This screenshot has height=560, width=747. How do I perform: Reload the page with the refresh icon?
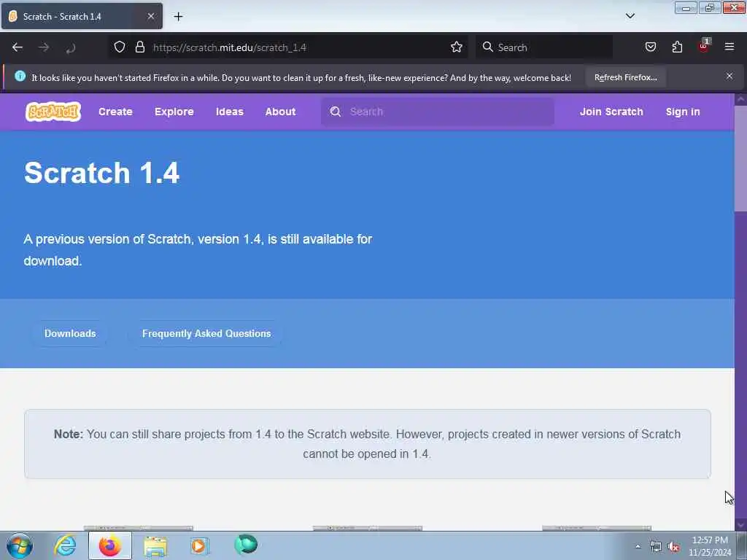coord(71,47)
